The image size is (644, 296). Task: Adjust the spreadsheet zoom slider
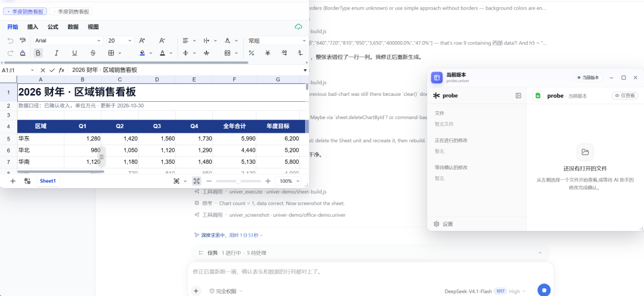pos(238,181)
